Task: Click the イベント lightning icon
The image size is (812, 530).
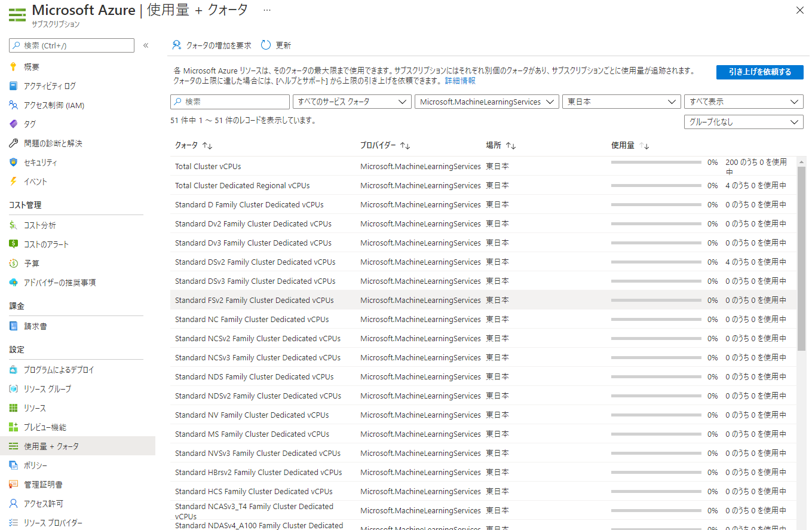Action: [x=13, y=182]
